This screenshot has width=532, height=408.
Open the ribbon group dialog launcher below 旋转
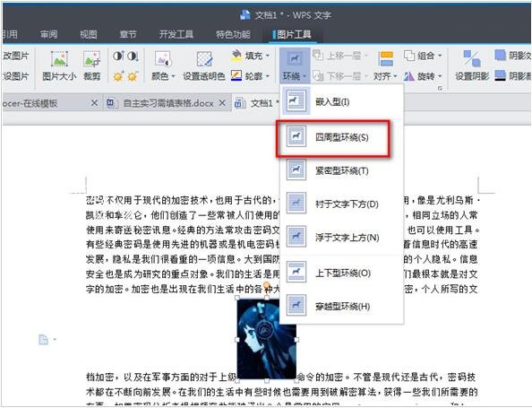pos(440,88)
